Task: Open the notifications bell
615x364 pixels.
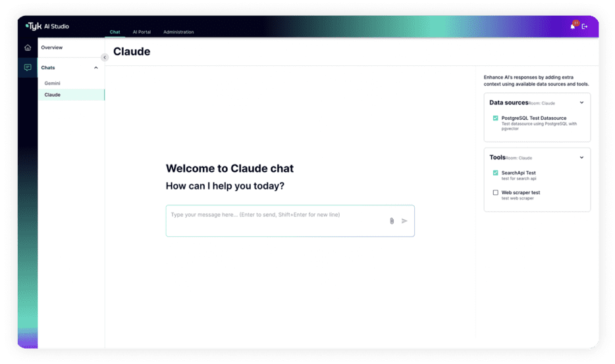Action: pyautogui.click(x=573, y=26)
